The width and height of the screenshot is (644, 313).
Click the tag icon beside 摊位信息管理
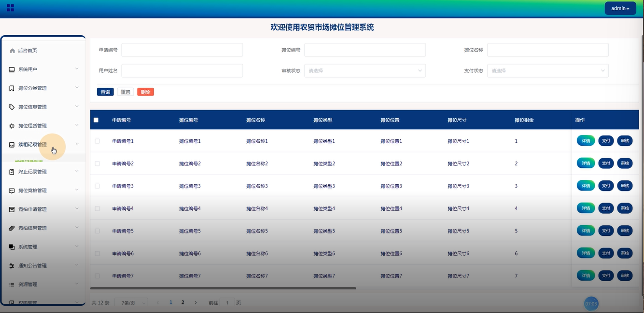12,107
